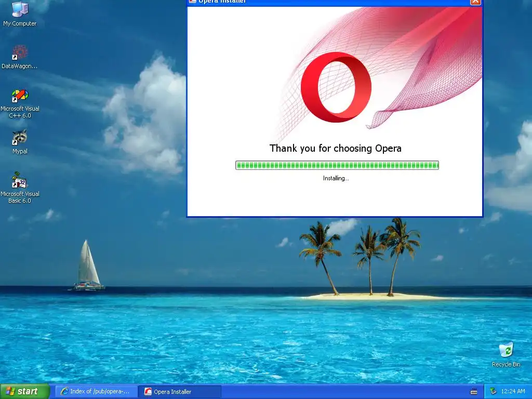Click the 12:24 AM clock
532x399 pixels.
coord(513,392)
